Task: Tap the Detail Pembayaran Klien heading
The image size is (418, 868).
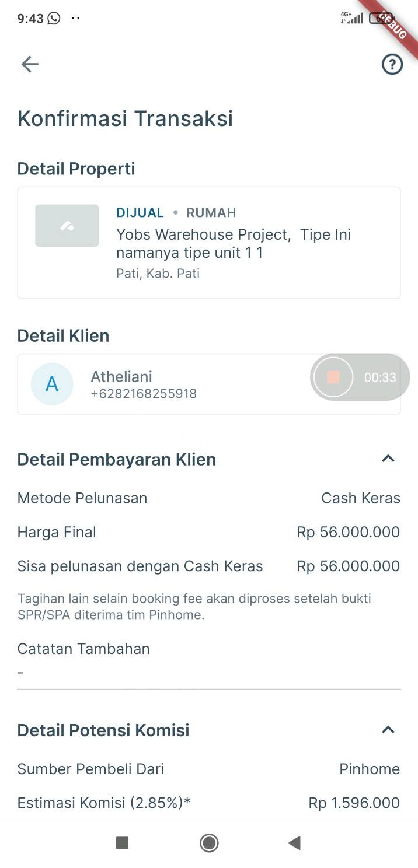Action: (117, 460)
